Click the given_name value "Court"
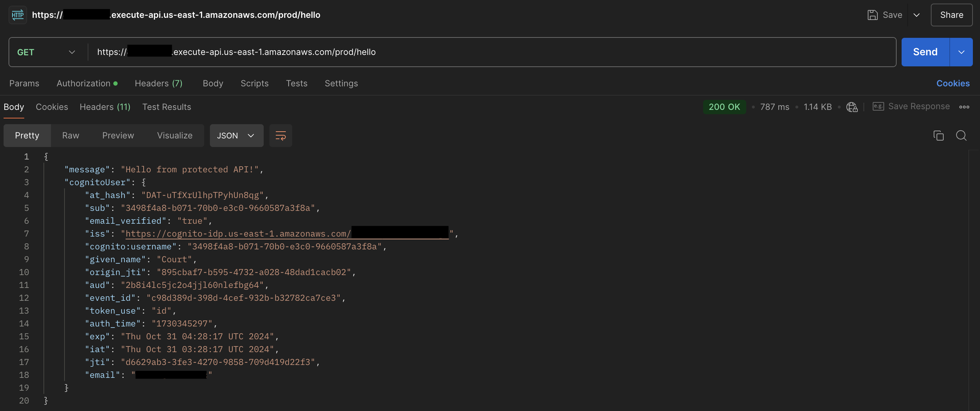Image resolution: width=980 pixels, height=411 pixels. [174, 259]
